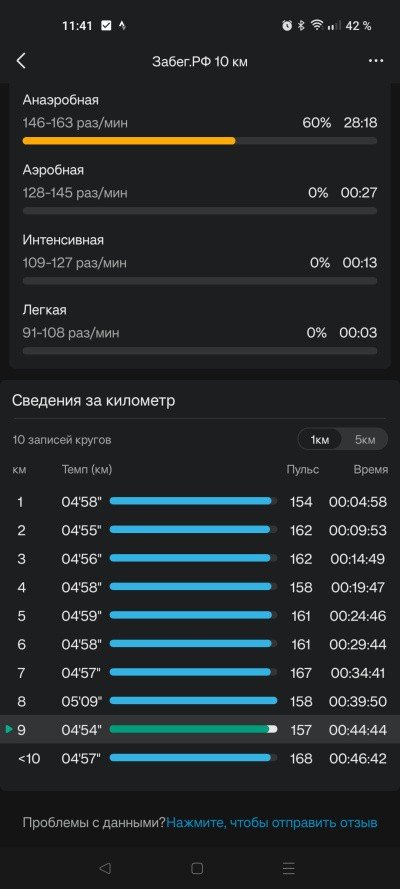Tap the green arrow marker on kilometer 9
The height and width of the screenshot is (889, 400).
click(9, 729)
